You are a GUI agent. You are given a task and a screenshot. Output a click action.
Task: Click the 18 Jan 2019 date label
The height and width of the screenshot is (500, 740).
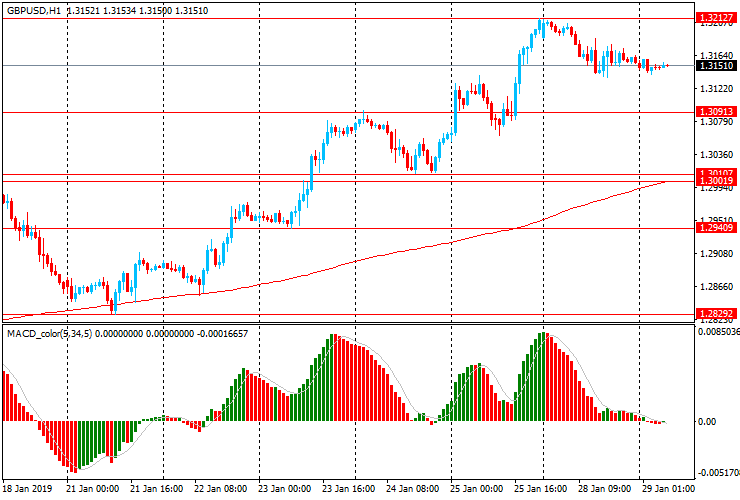click(x=27, y=489)
